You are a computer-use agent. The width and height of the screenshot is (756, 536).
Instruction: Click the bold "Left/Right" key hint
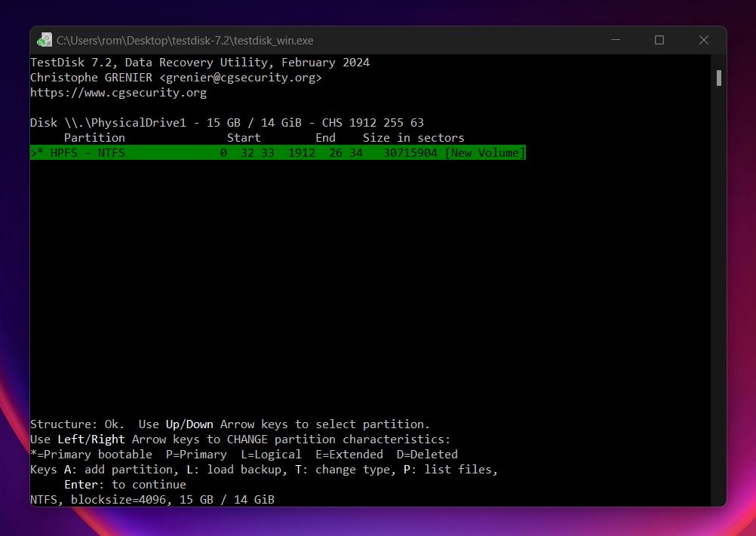(91, 440)
